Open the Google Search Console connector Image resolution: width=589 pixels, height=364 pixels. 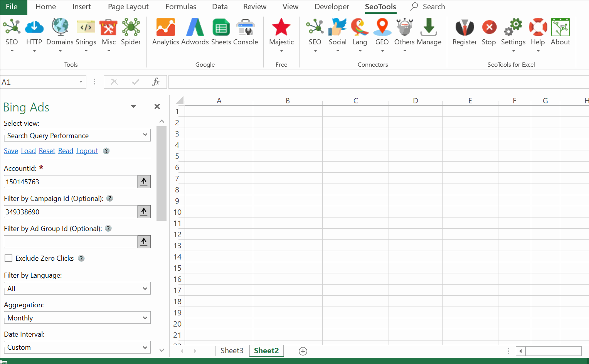click(245, 27)
